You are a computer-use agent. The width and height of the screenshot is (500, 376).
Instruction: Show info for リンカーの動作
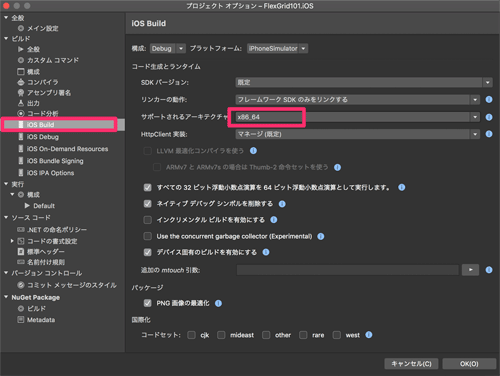(x=489, y=99)
